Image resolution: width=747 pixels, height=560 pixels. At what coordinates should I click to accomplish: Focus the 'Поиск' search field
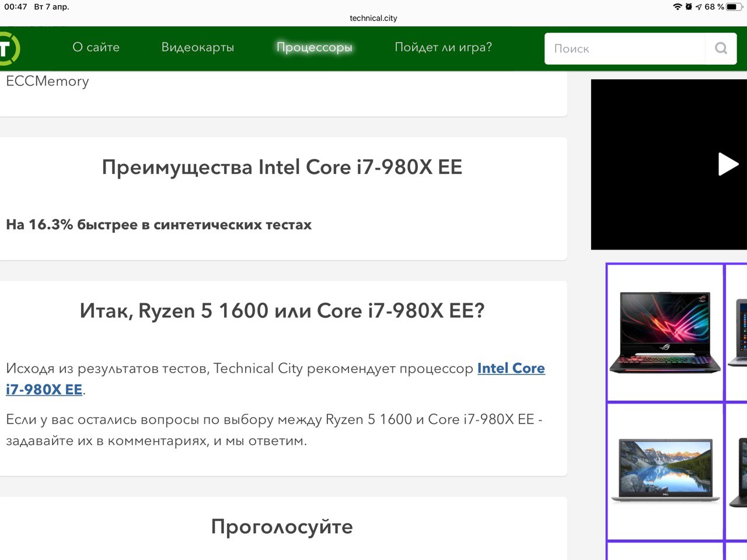[x=625, y=48]
